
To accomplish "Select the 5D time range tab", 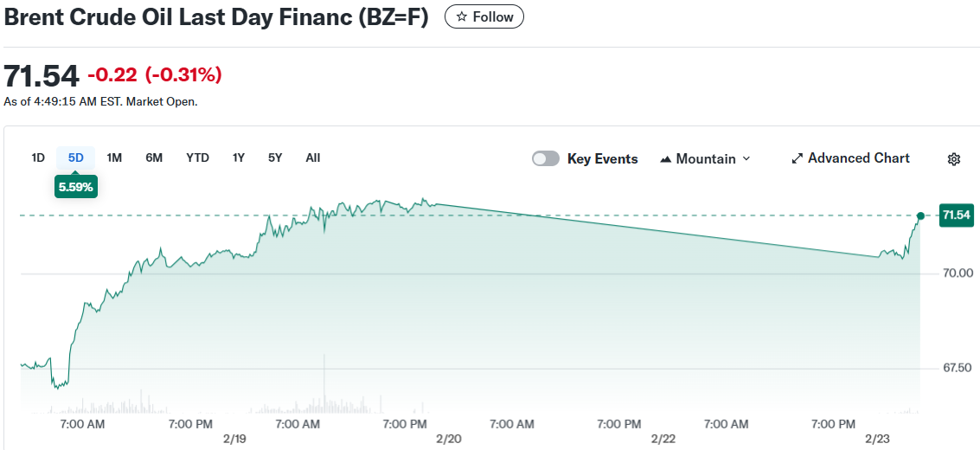I will [x=76, y=157].
